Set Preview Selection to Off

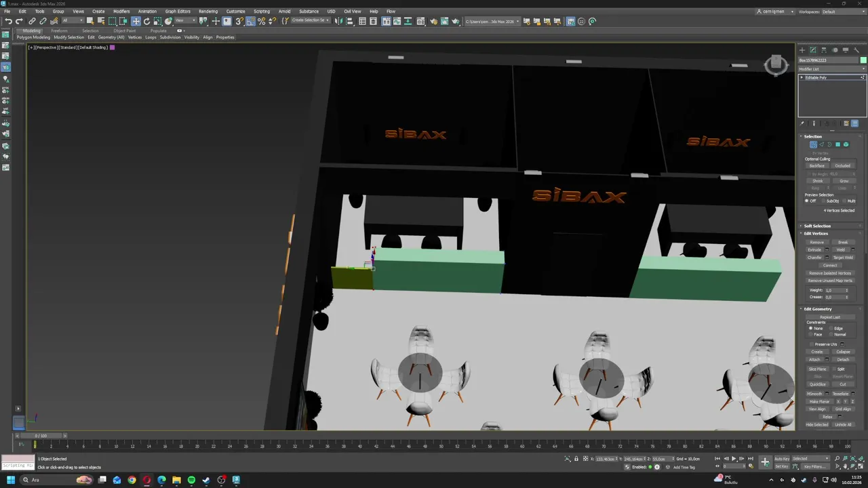tap(808, 201)
